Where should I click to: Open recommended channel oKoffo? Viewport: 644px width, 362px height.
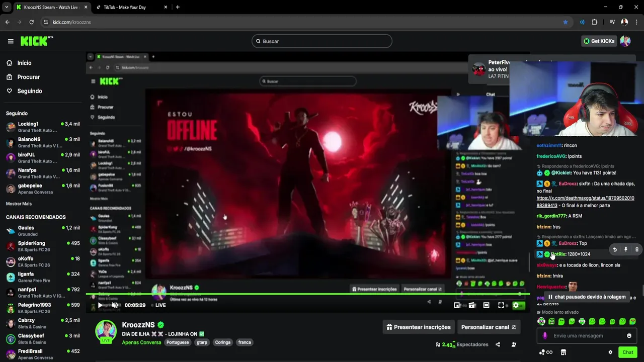click(42, 261)
